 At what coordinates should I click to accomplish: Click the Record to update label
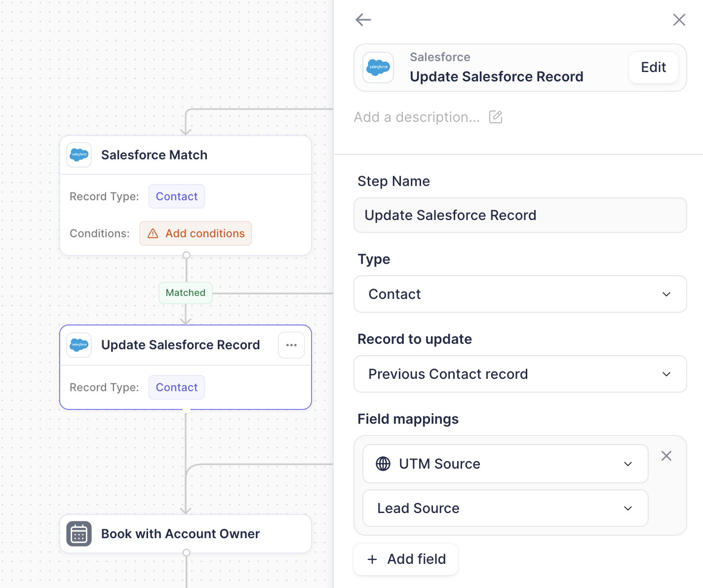coord(415,339)
